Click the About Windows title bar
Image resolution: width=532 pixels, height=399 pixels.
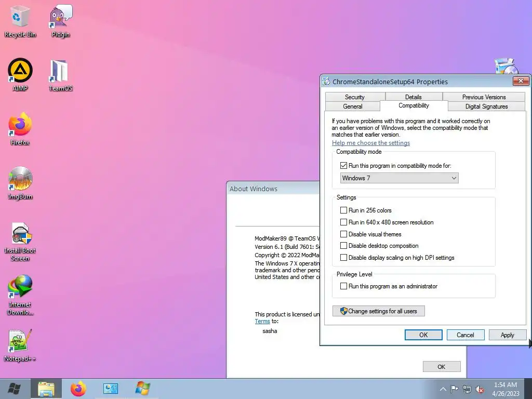[x=273, y=189]
